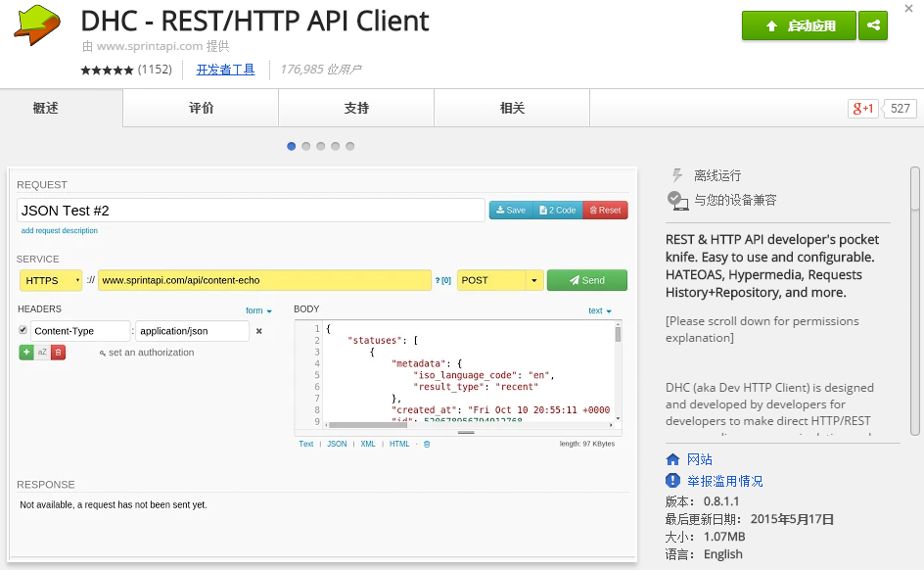
Task: Click the 2 Code button
Action: pyautogui.click(x=558, y=211)
